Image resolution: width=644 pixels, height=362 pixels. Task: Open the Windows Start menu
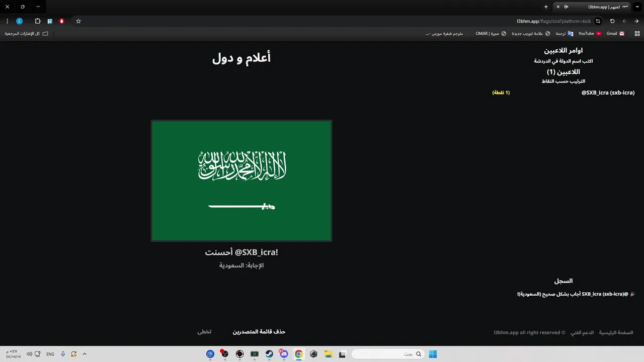tap(433, 354)
